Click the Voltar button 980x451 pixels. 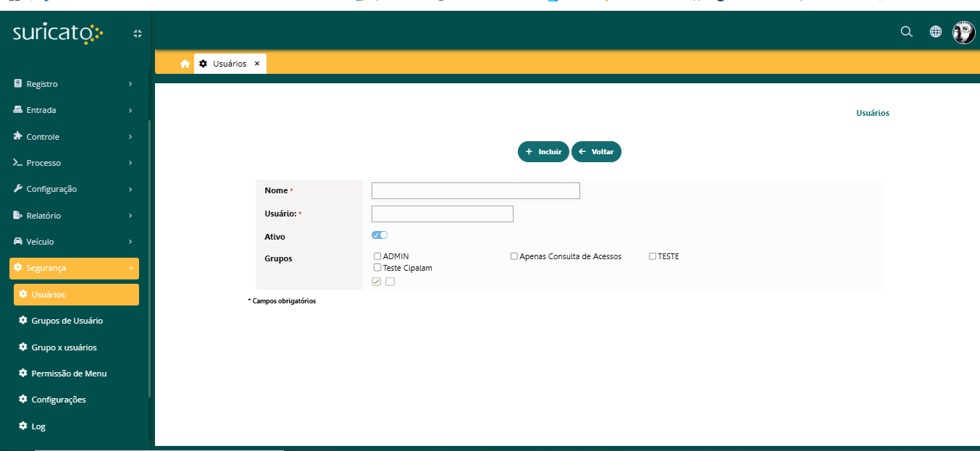coord(596,152)
